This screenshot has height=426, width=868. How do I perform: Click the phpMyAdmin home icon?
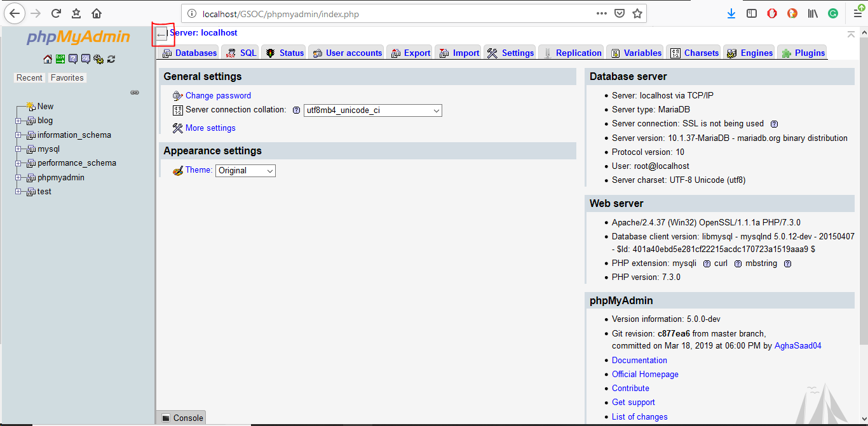(47, 58)
